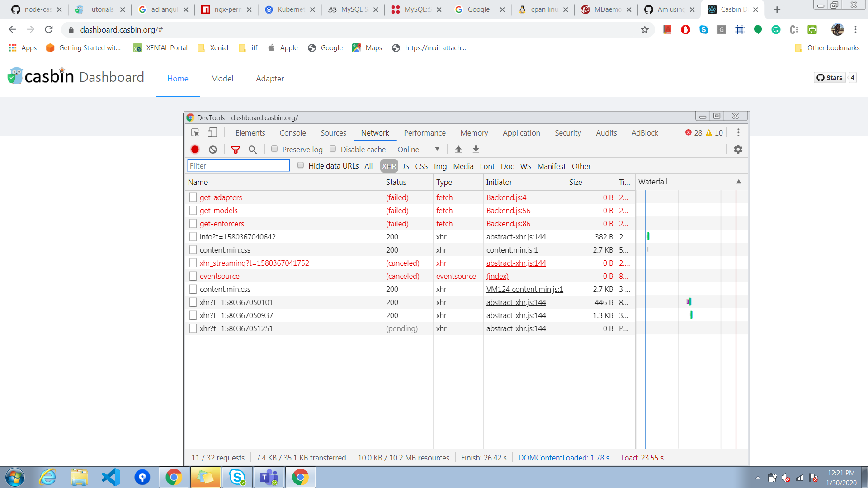The image size is (868, 488).
Task: Open the Network settings gear
Action: tap(738, 149)
